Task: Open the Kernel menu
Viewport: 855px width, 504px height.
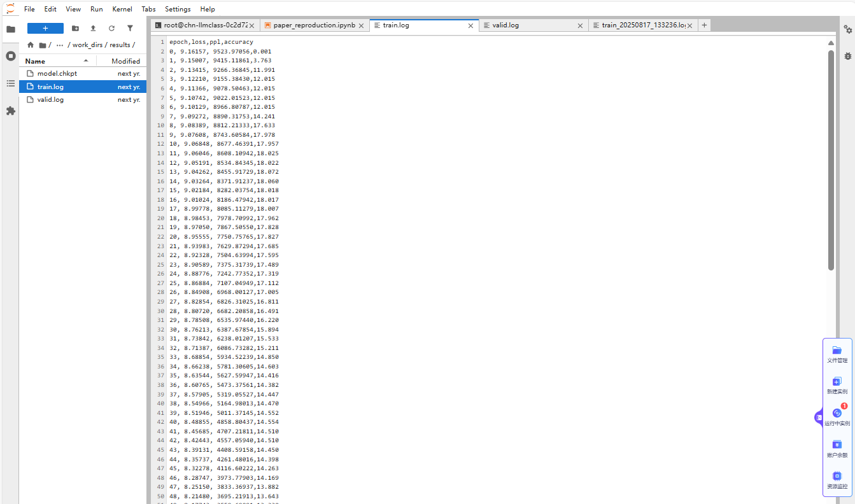Action: point(122,10)
